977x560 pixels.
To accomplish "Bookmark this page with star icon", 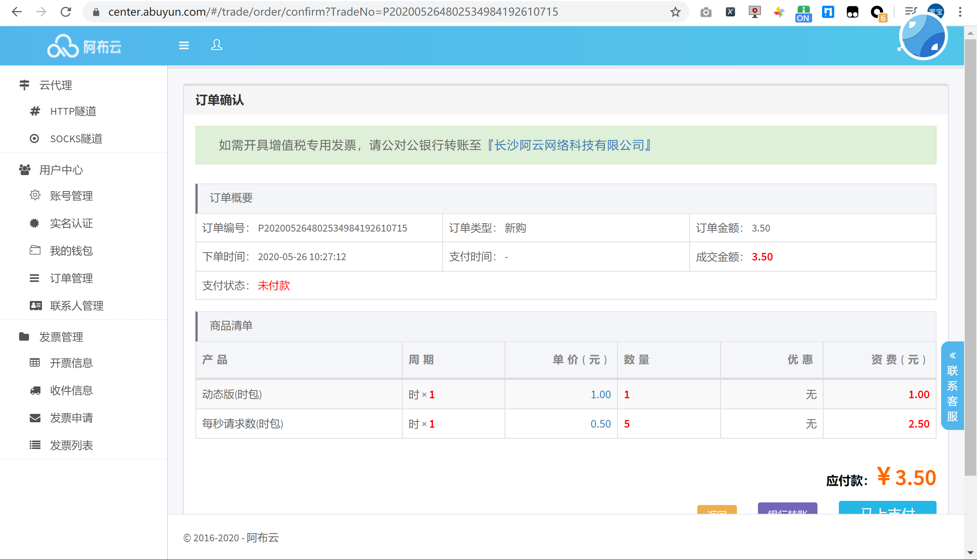I will 676,12.
